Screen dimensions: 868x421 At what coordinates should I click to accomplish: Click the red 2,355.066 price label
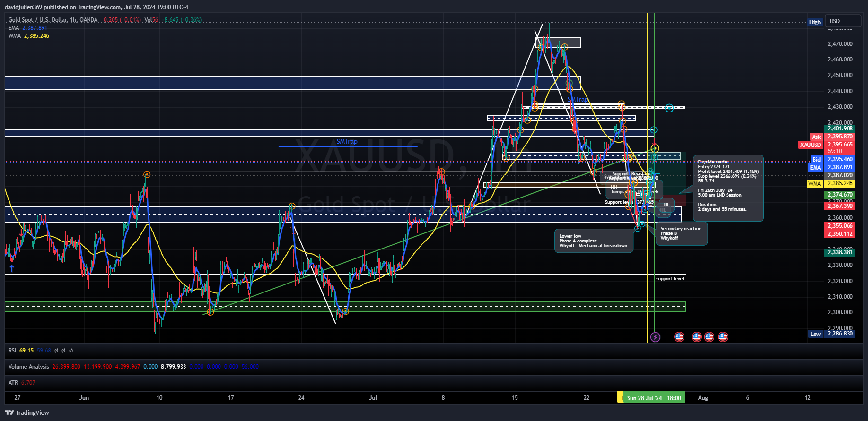(x=840, y=226)
